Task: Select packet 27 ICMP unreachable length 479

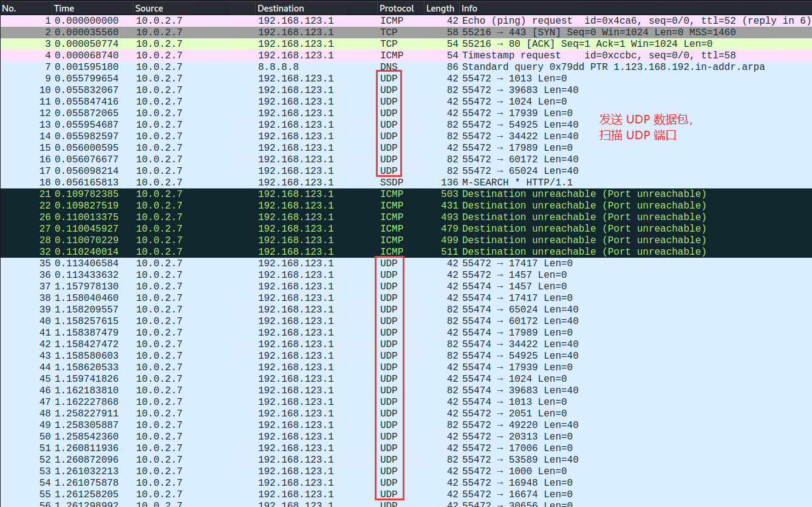Action: pos(406,229)
